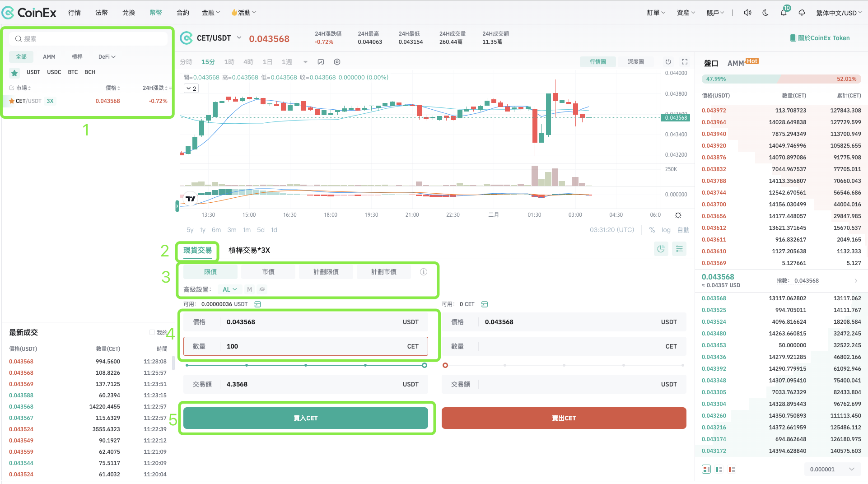
Task: Click the sell 價格 price field
Action: (564, 322)
